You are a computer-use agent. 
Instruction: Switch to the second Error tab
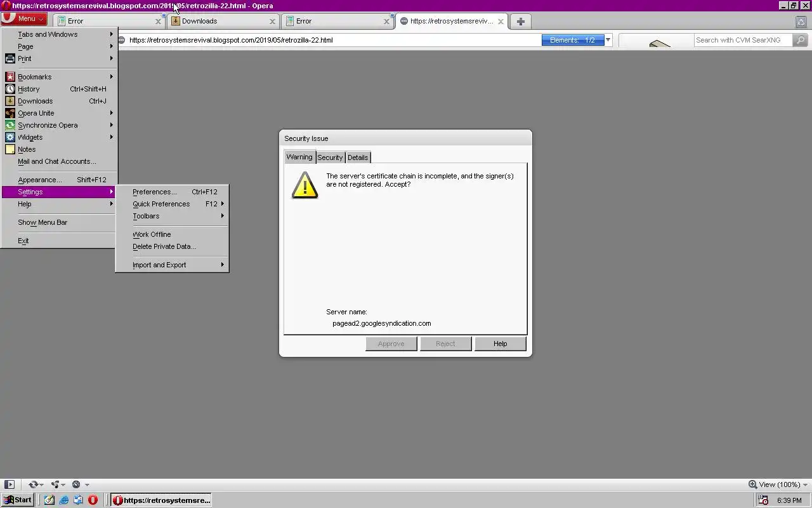pyautogui.click(x=337, y=21)
